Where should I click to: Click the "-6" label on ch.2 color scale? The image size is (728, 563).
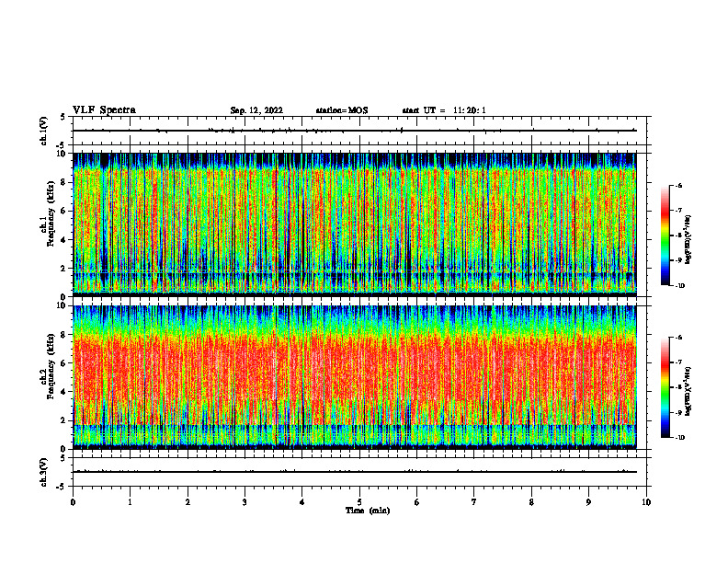678,338
